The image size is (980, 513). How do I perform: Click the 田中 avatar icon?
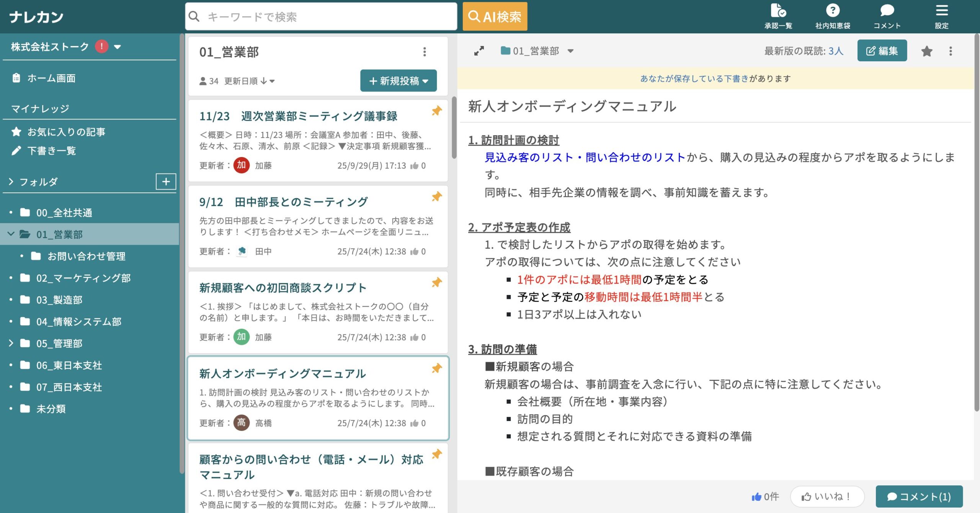coord(242,251)
